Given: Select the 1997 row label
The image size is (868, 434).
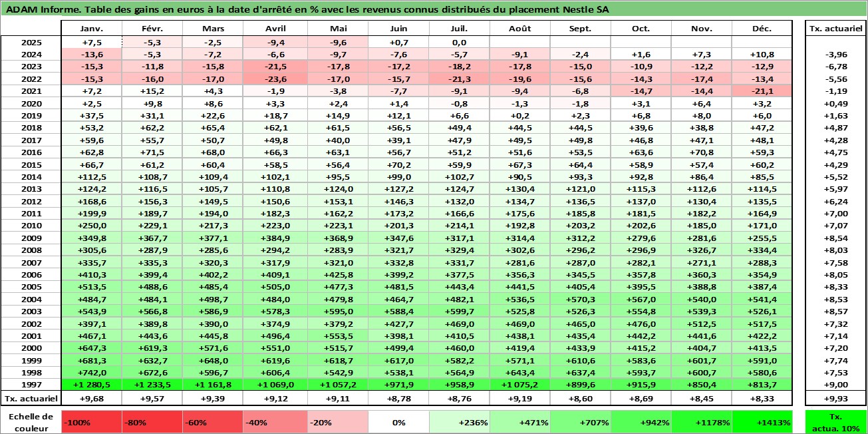Looking at the screenshot, I should tap(31, 385).
